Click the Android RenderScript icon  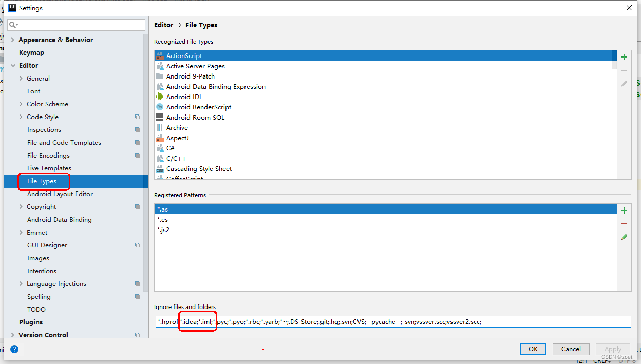click(160, 107)
